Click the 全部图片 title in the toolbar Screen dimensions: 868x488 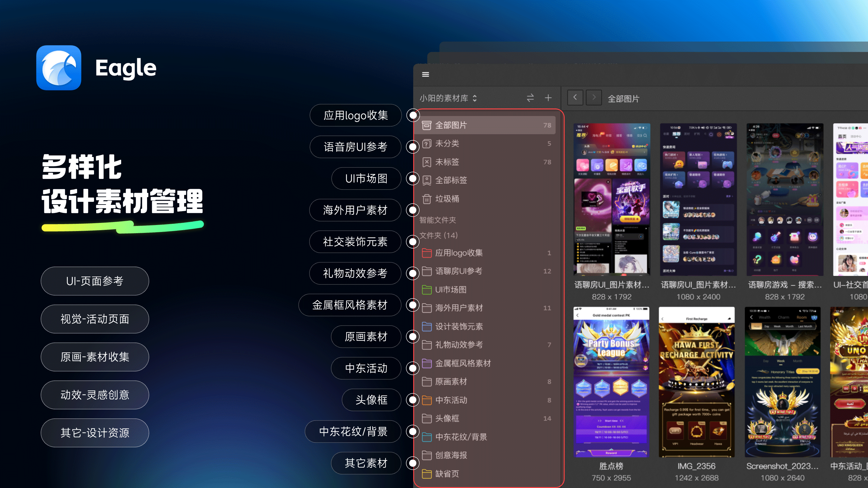pos(623,99)
